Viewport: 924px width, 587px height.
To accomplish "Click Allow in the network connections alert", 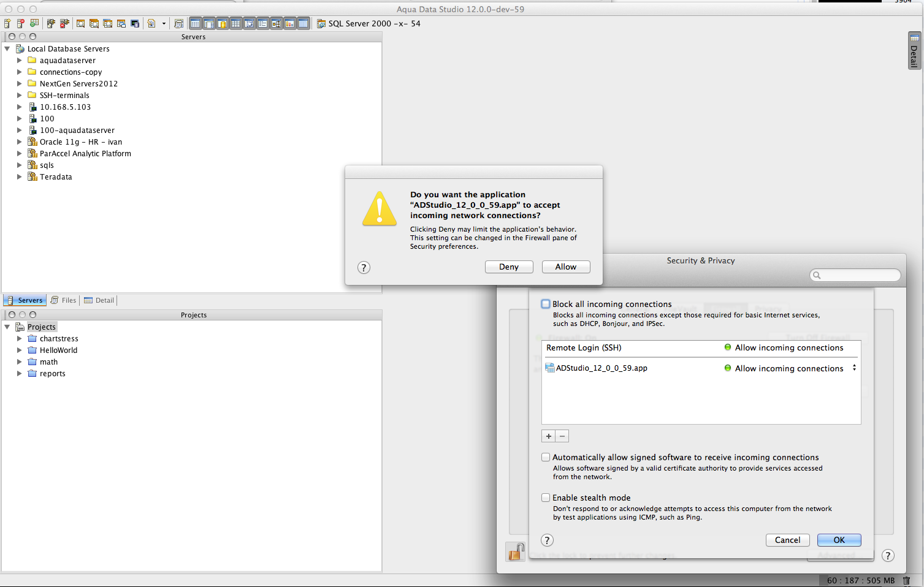I will pyautogui.click(x=566, y=267).
